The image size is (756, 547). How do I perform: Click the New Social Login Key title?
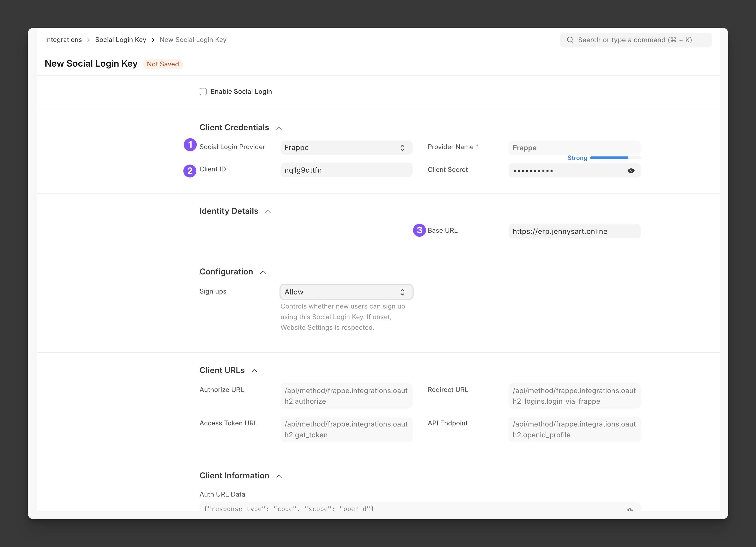click(91, 64)
